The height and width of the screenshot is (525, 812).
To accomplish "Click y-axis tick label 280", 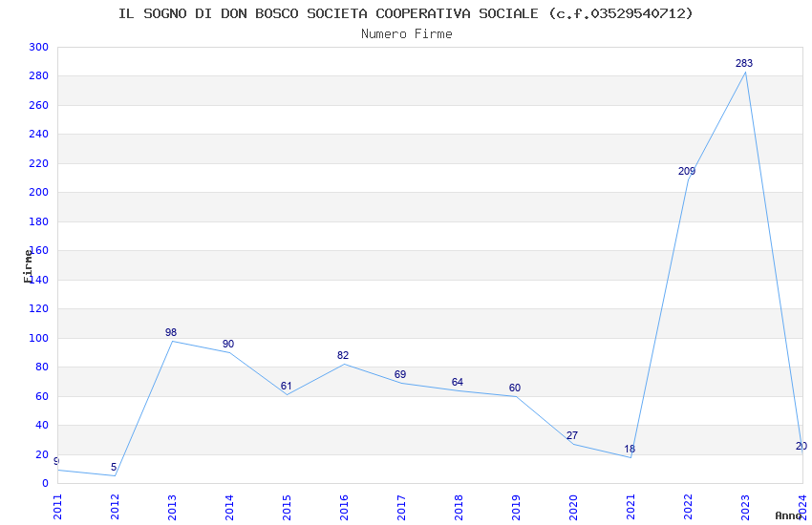I will point(39,76).
